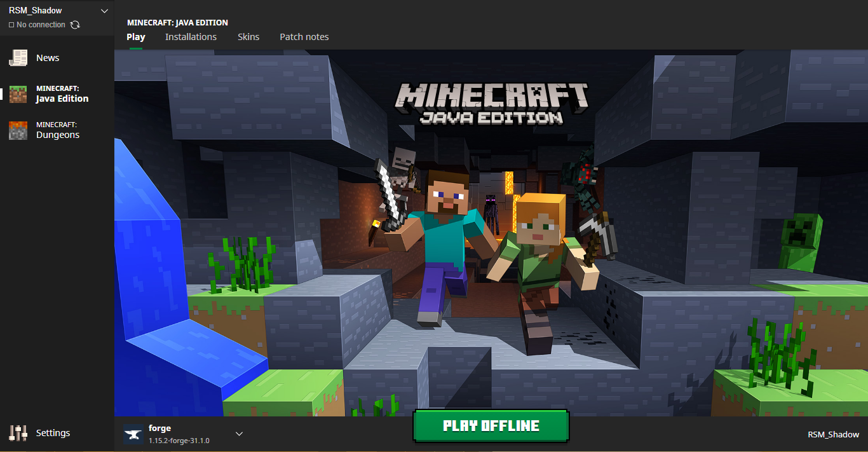Click the Java Edition sidebar label
Screen dimensions: 868x452
click(x=62, y=99)
